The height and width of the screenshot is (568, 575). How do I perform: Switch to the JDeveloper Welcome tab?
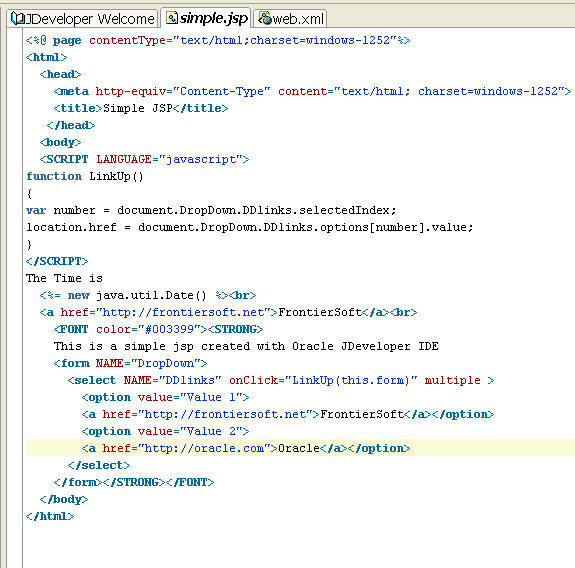coord(83,18)
